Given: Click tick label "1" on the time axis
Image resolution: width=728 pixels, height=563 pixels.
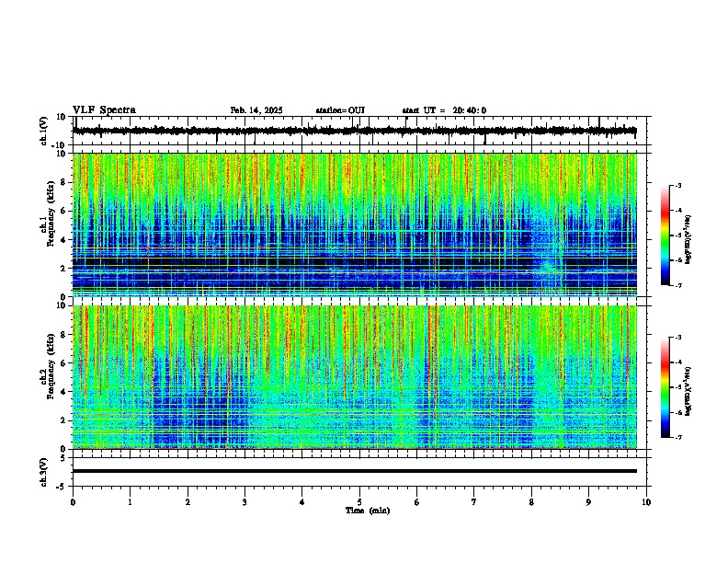Looking at the screenshot, I should coord(131,502).
